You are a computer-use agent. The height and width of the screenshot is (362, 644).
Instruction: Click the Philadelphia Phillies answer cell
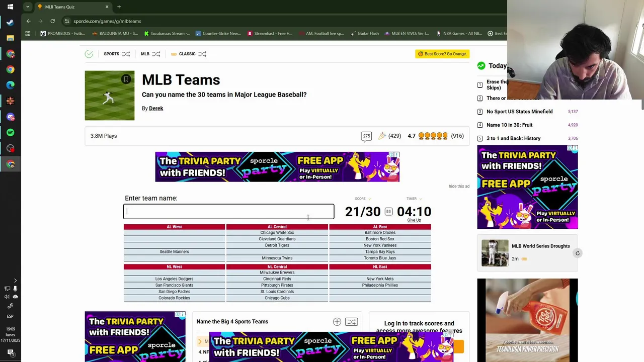click(380, 286)
